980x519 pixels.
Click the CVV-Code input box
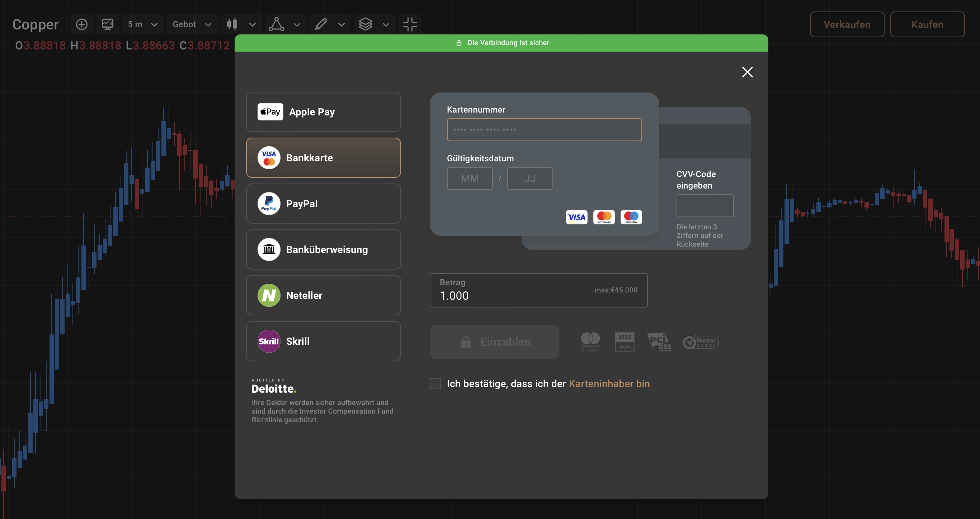[705, 206]
